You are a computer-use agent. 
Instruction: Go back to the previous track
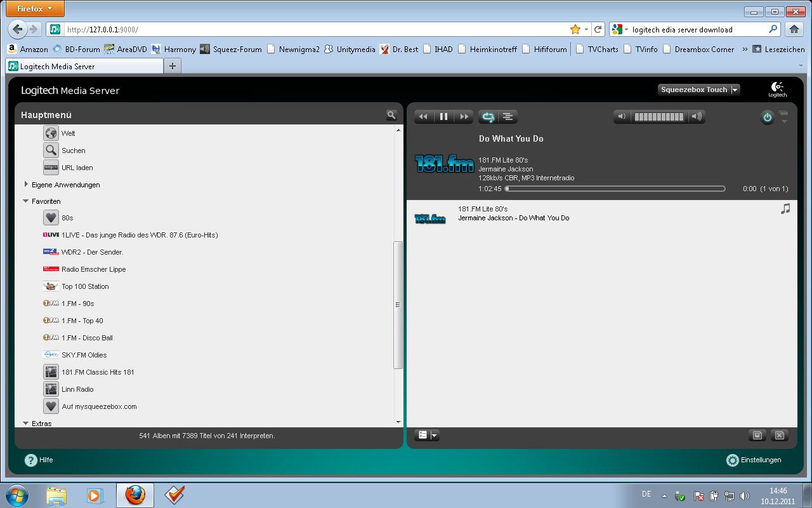click(423, 117)
